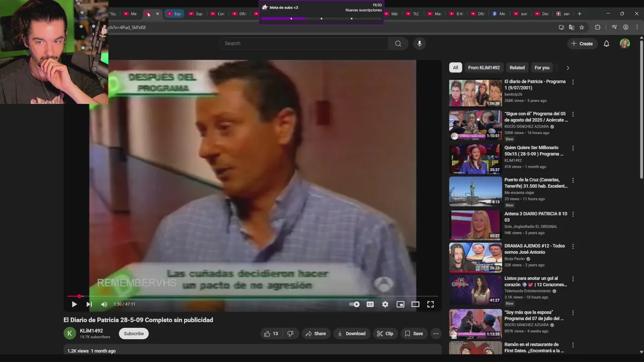Image resolution: width=644 pixels, height=362 pixels.
Task: Close the current active browser tab
Action: pyautogui.click(x=157, y=14)
